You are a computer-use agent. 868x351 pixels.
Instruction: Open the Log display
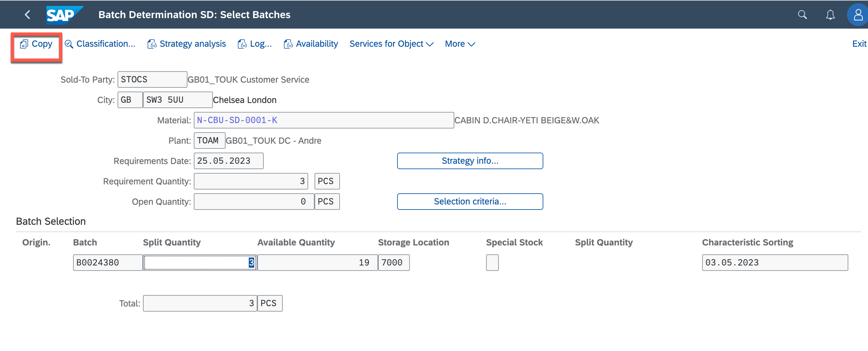[x=255, y=44]
